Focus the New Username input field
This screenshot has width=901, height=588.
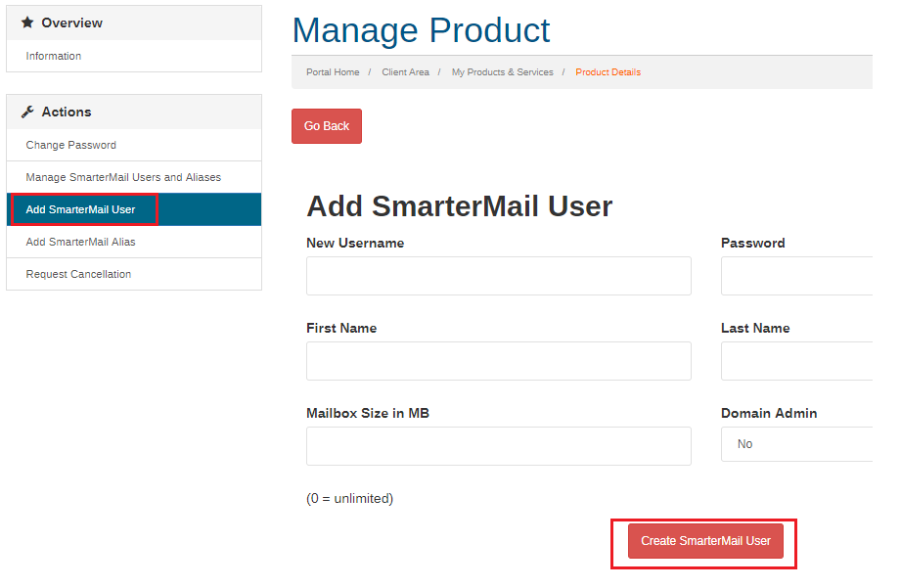[499, 276]
